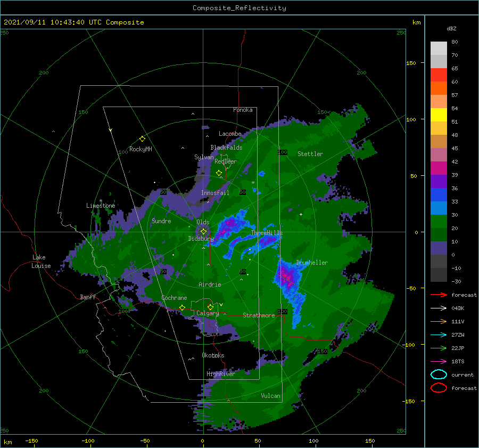Screen dimensions: 479x448
Task: Click the magenta 18TS arrow in legend
Action: 439,362
